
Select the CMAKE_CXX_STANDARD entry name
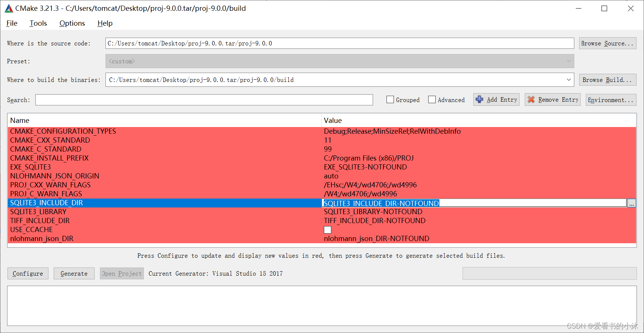(50, 140)
